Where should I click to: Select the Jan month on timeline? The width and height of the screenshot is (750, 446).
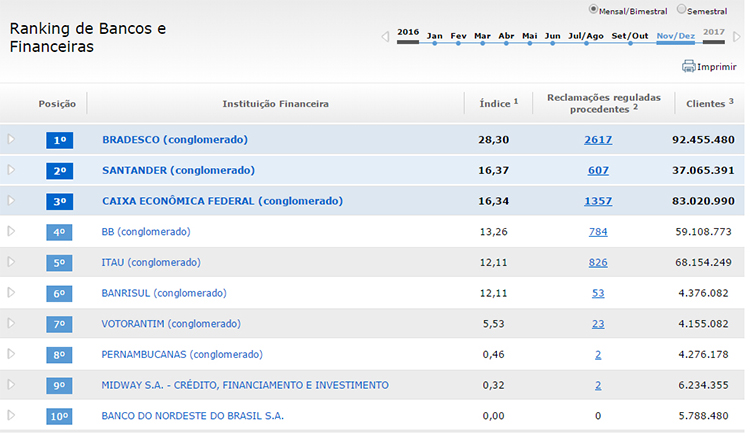click(x=434, y=36)
